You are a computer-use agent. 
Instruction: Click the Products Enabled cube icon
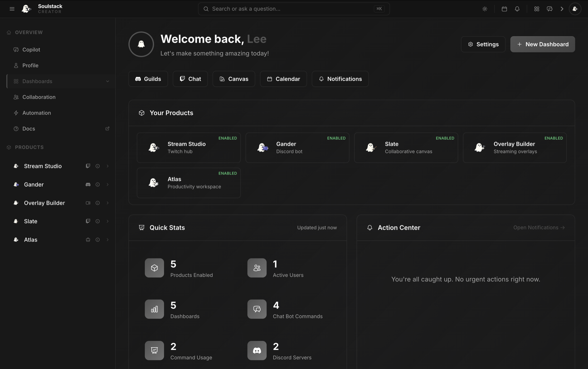(154, 268)
